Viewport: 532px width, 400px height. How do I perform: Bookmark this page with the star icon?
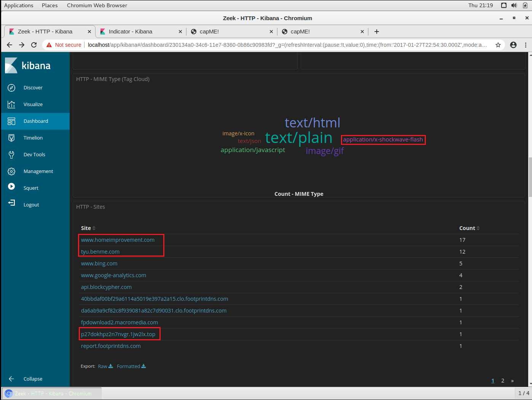(x=498, y=45)
